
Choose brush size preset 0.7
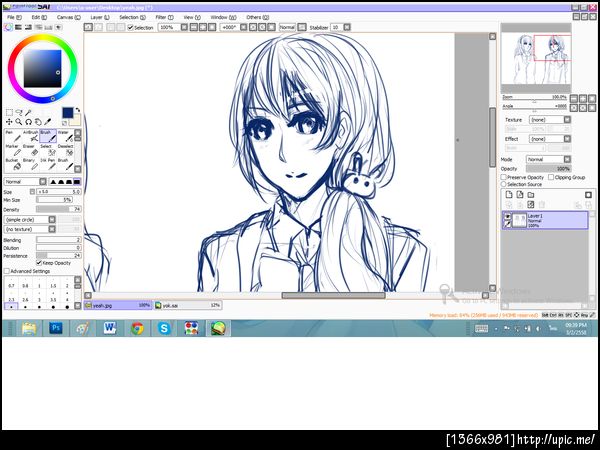coord(11,284)
